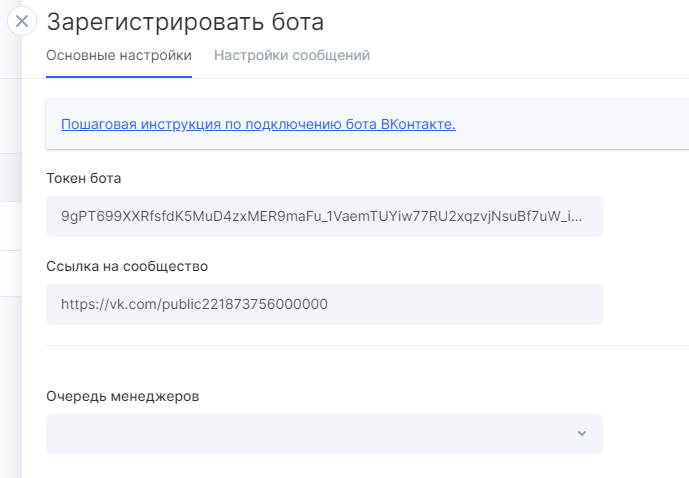Switch to the Настройки сообщений tab

tap(292, 55)
